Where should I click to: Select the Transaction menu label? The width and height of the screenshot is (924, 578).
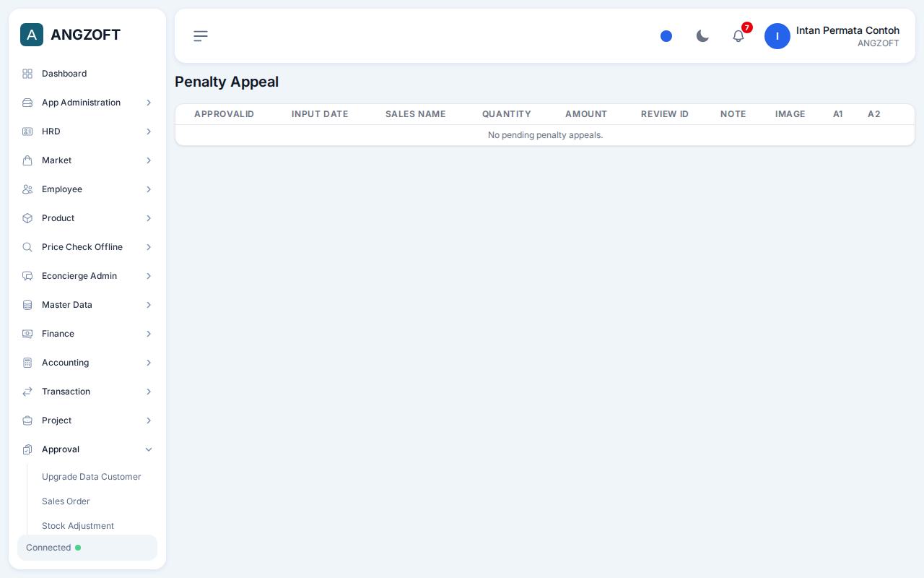pos(66,392)
